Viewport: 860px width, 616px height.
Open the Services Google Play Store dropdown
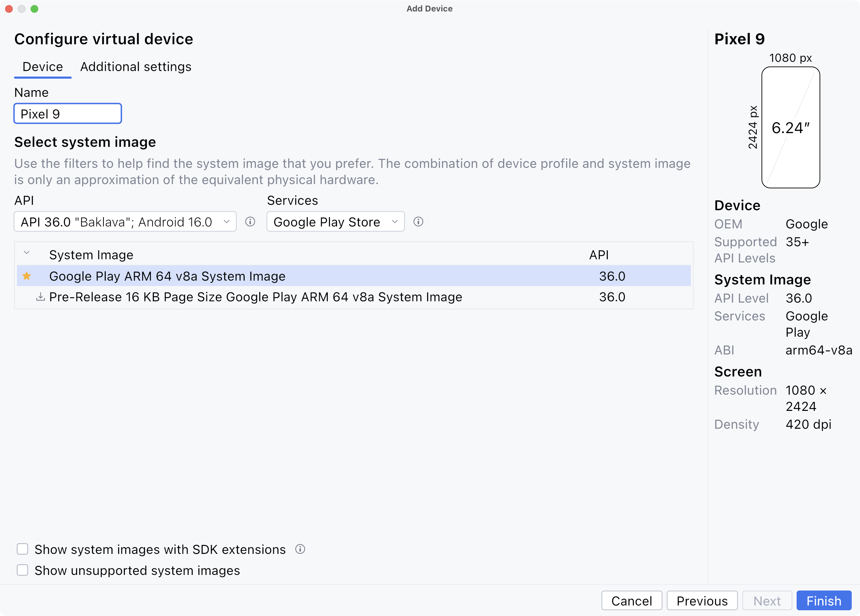click(335, 222)
